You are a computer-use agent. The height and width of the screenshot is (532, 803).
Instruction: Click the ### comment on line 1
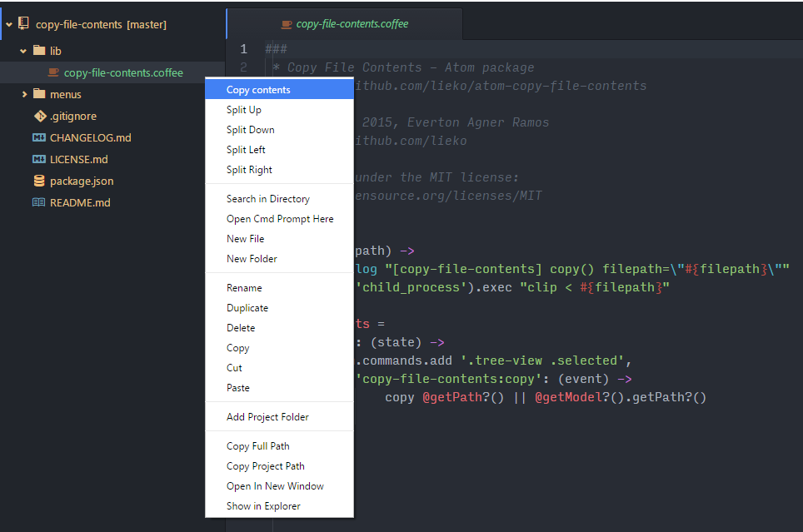(276, 49)
